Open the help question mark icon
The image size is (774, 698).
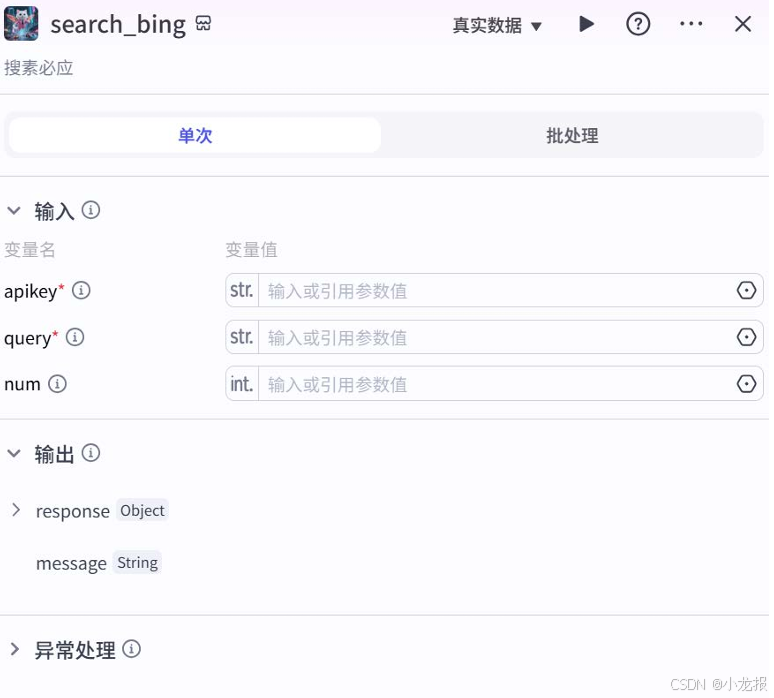[638, 24]
